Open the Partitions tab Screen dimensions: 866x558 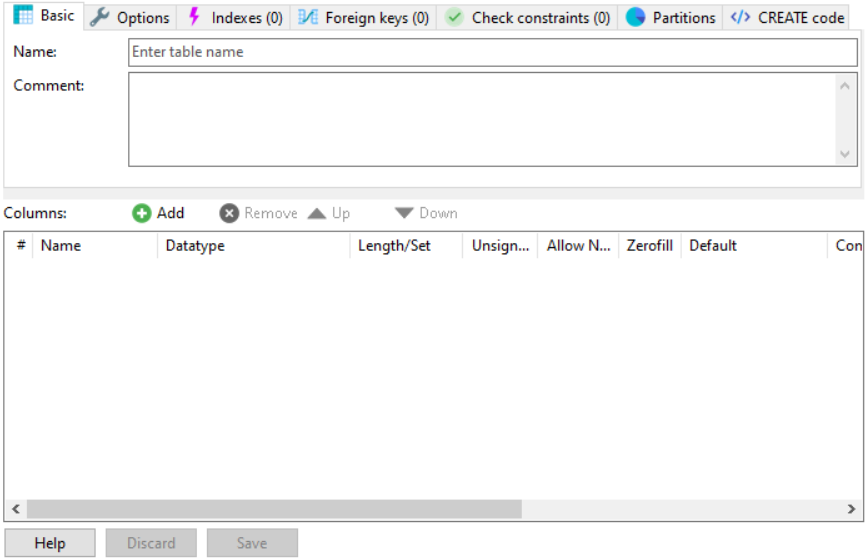[x=670, y=18]
